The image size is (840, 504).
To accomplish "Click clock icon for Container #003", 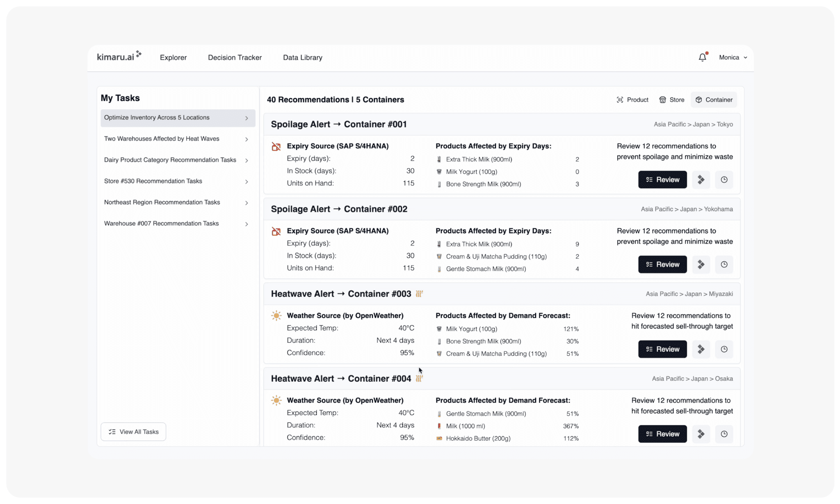I will click(x=724, y=349).
